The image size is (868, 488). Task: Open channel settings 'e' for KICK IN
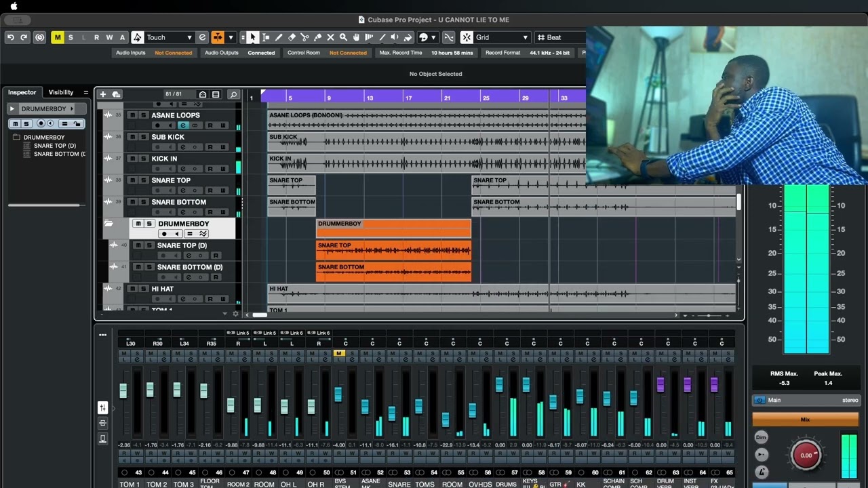click(182, 169)
